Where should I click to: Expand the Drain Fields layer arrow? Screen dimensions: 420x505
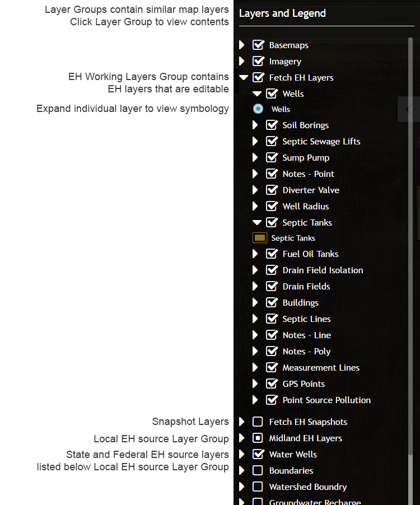[256, 287]
